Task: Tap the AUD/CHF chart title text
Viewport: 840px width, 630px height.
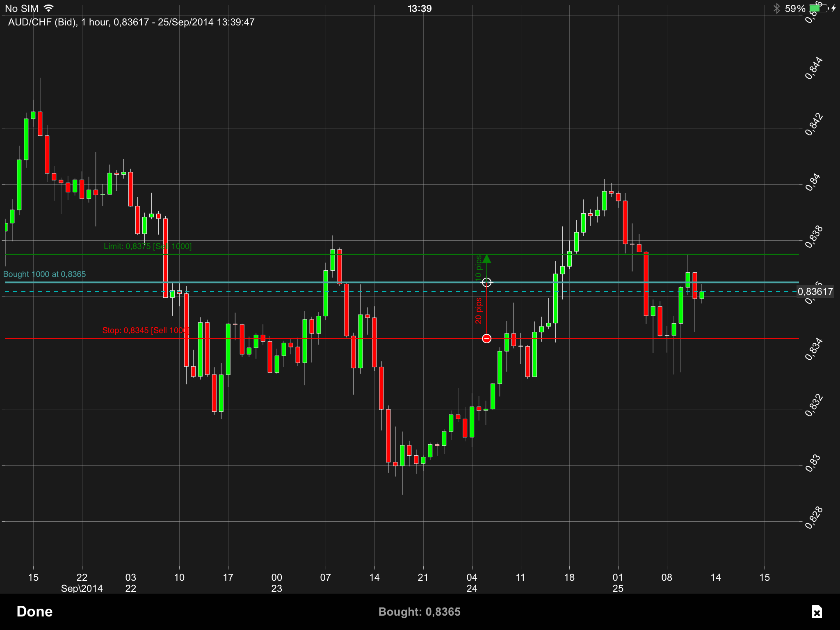Action: [x=131, y=22]
